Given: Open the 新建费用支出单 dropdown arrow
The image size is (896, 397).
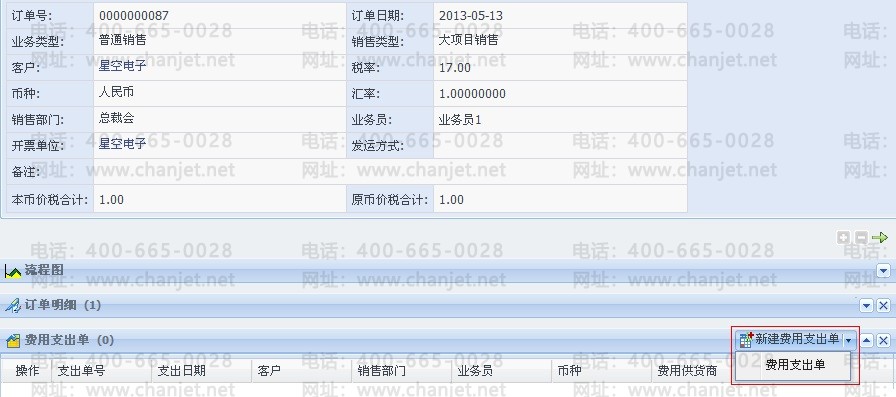Looking at the screenshot, I should point(849,340).
